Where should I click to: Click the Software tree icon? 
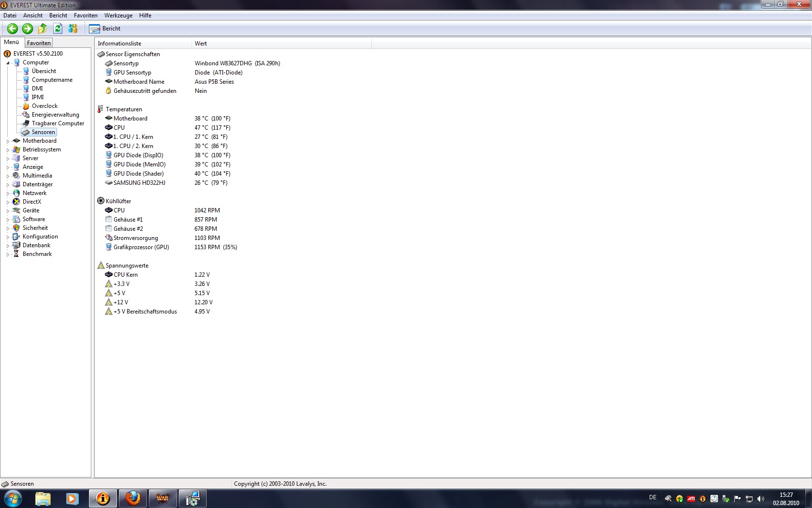[x=16, y=219]
